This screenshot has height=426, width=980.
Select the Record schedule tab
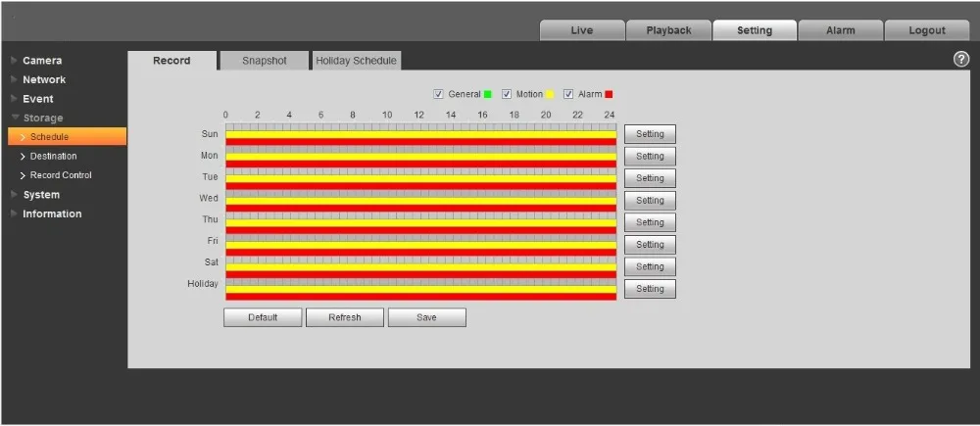point(171,61)
